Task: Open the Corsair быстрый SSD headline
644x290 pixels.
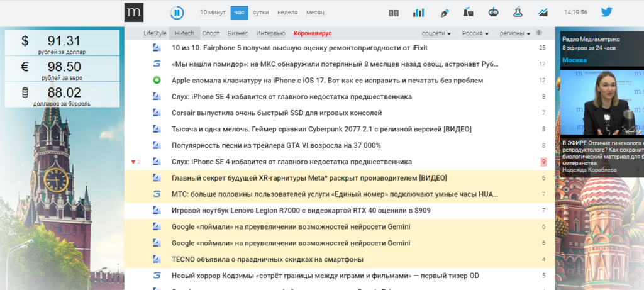Action: (277, 113)
